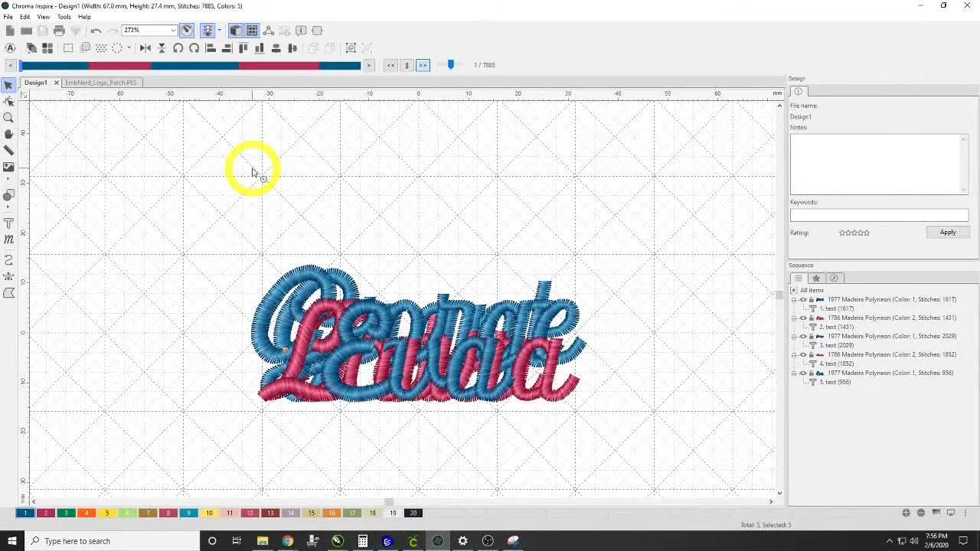Align selection left icon
Image resolution: width=980 pixels, height=551 pixels.
pos(211,48)
